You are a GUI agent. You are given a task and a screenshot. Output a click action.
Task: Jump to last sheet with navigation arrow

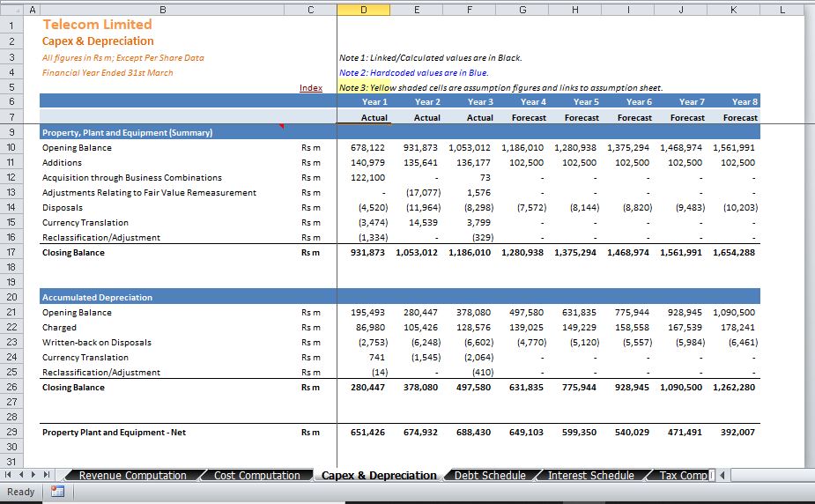pos(47,474)
